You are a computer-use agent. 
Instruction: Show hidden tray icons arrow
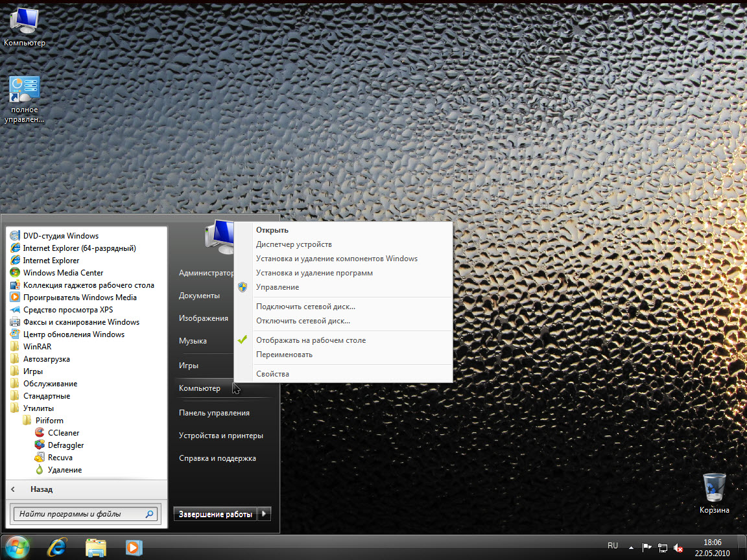click(x=631, y=548)
